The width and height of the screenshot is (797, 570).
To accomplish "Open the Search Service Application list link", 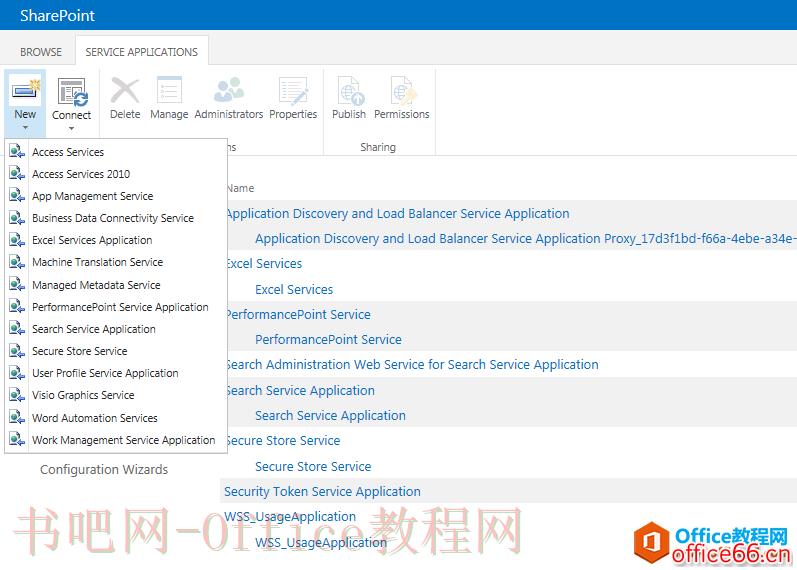I will 301,391.
